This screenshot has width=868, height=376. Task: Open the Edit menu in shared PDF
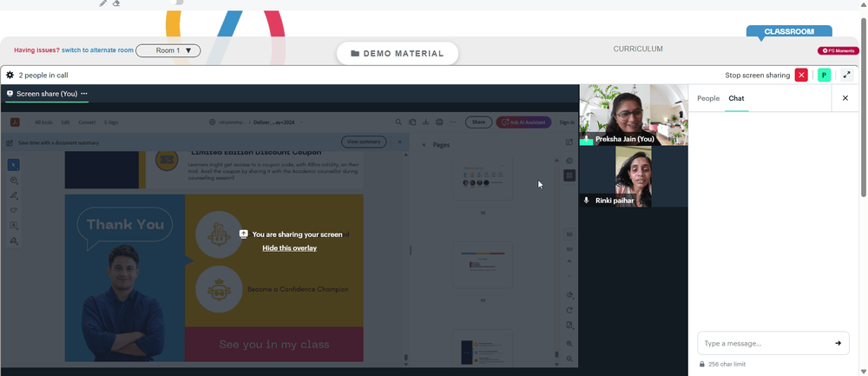(x=65, y=122)
